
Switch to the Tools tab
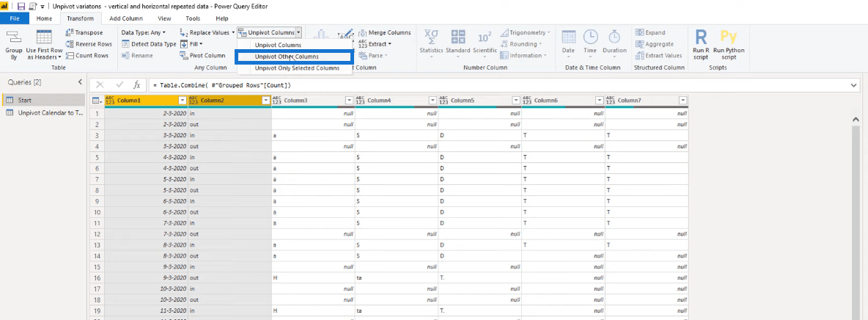coord(194,18)
